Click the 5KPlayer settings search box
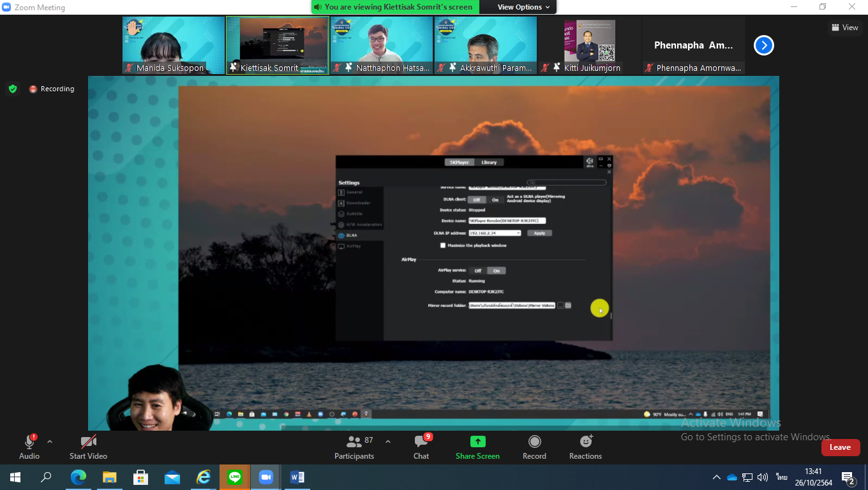868x490 pixels. click(x=567, y=182)
